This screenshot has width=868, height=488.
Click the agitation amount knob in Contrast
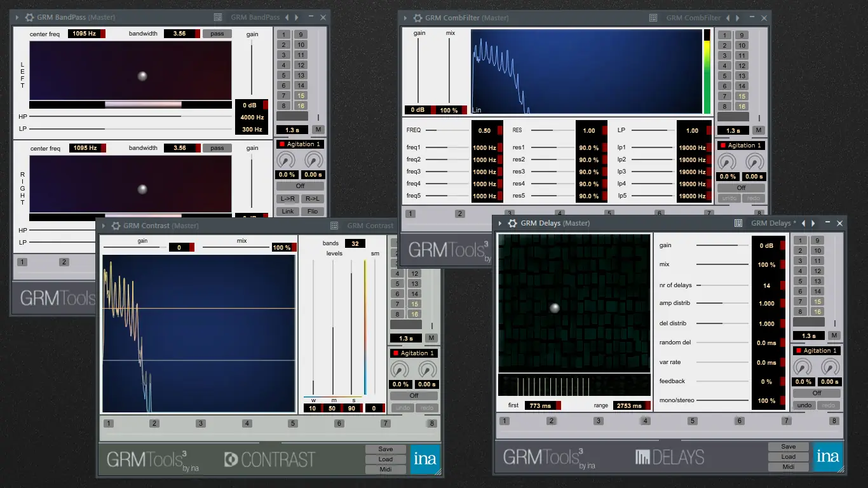tap(400, 370)
